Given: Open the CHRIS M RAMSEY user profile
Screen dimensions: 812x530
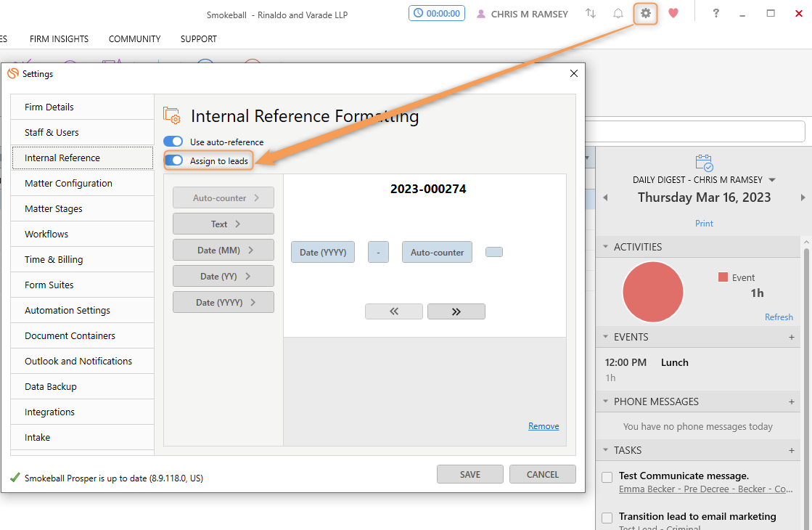Looking at the screenshot, I should [522, 14].
